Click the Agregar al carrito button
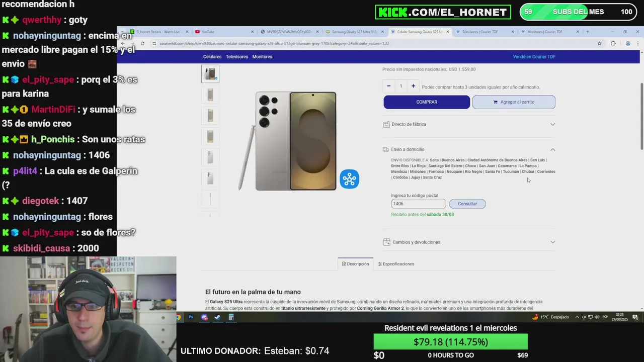 [x=514, y=102]
